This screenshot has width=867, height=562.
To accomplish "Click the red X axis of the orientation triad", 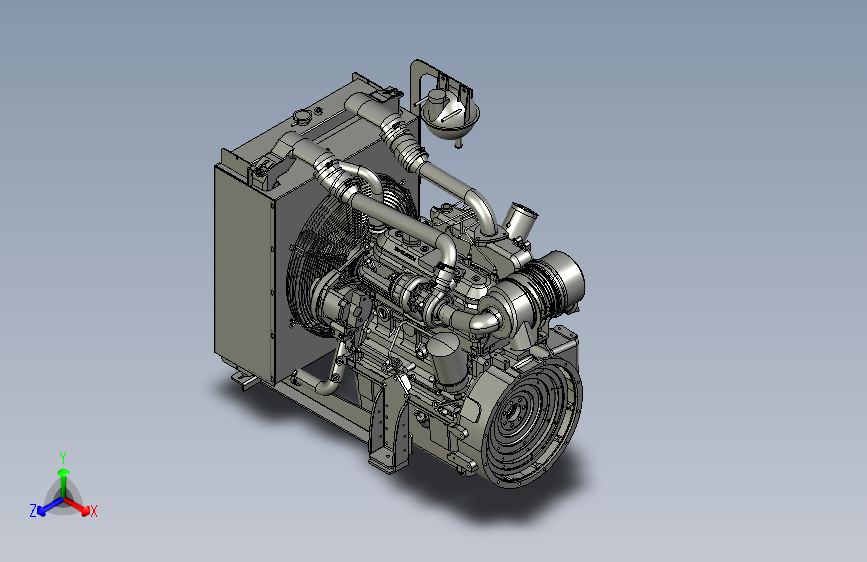I will 79,506.
